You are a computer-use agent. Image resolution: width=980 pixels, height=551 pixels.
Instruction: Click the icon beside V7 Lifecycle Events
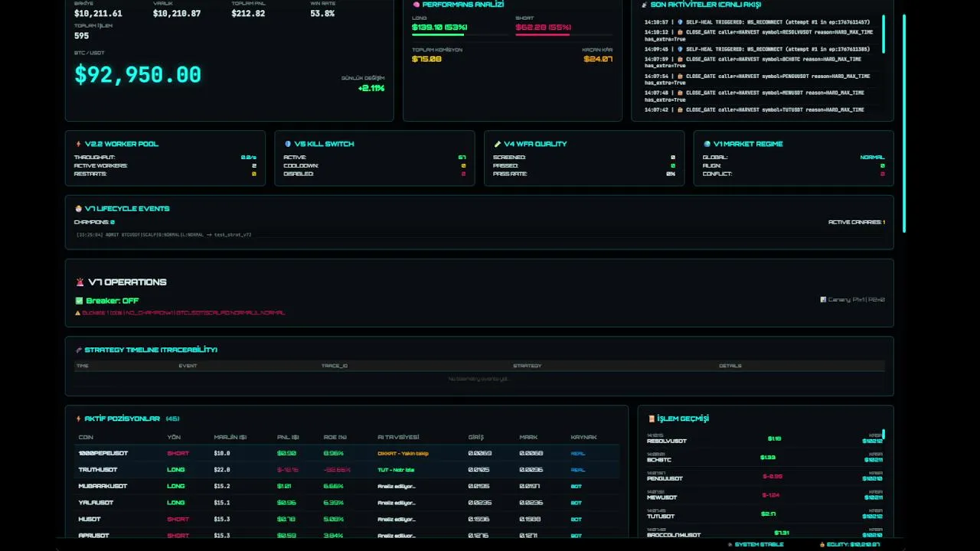[x=78, y=209]
